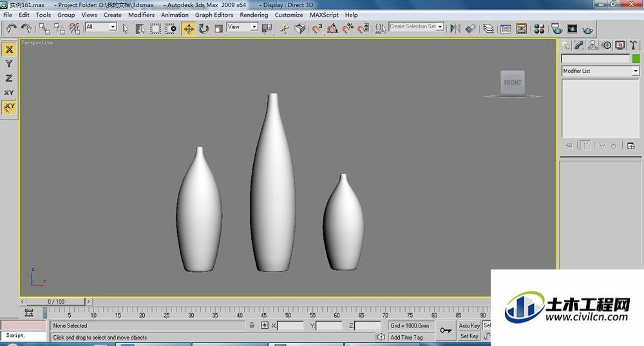Image resolution: width=644 pixels, height=346 pixels.
Task: Open Edit Named Selection Sets icon
Action: 381,29
